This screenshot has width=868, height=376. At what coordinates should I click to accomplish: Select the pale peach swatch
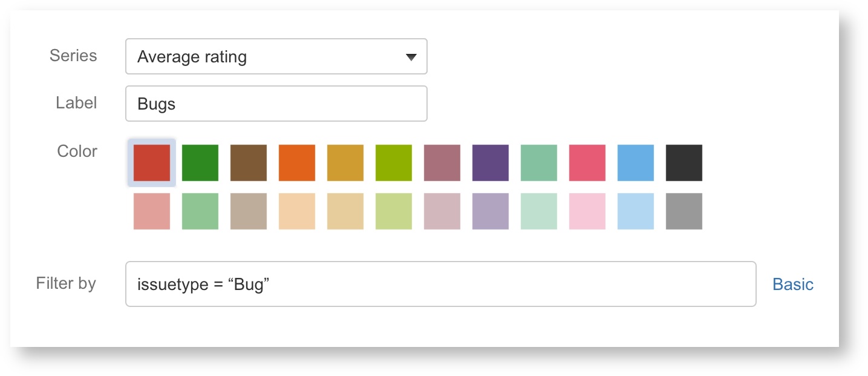(x=297, y=211)
